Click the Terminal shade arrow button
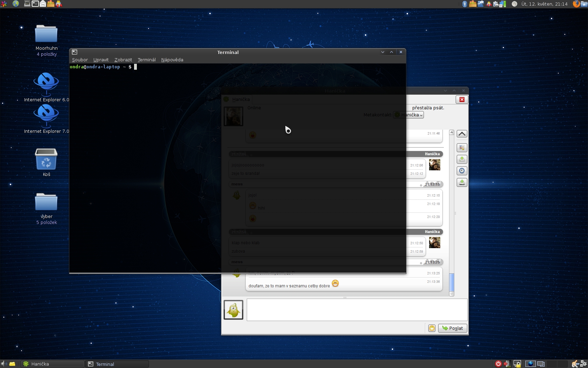588x368 pixels. click(x=383, y=52)
